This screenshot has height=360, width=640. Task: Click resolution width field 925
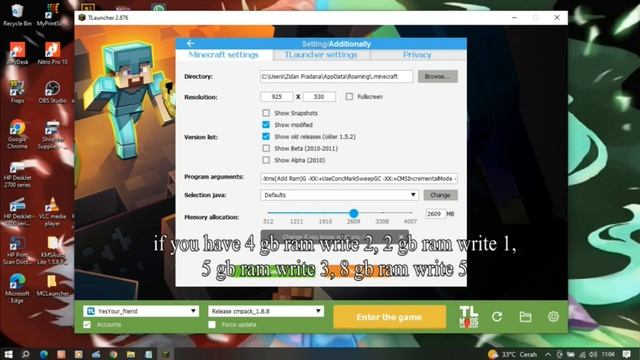point(276,97)
